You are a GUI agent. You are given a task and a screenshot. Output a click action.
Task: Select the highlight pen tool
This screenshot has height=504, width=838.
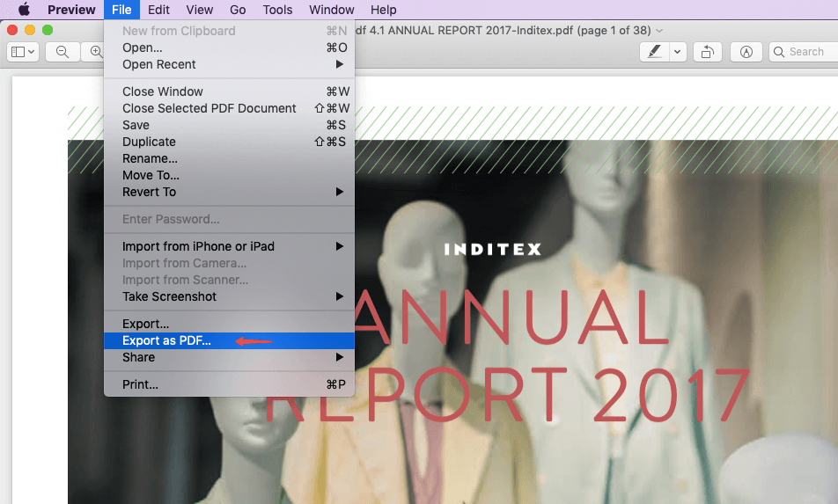[654, 52]
